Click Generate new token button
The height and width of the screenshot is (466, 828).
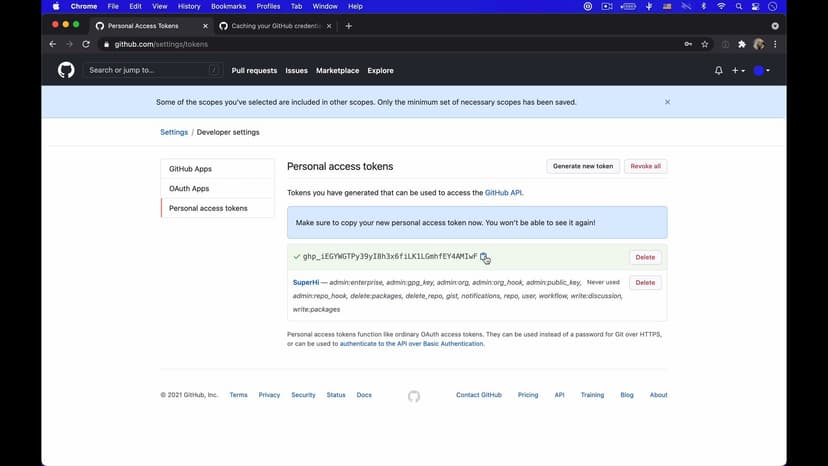(x=583, y=166)
